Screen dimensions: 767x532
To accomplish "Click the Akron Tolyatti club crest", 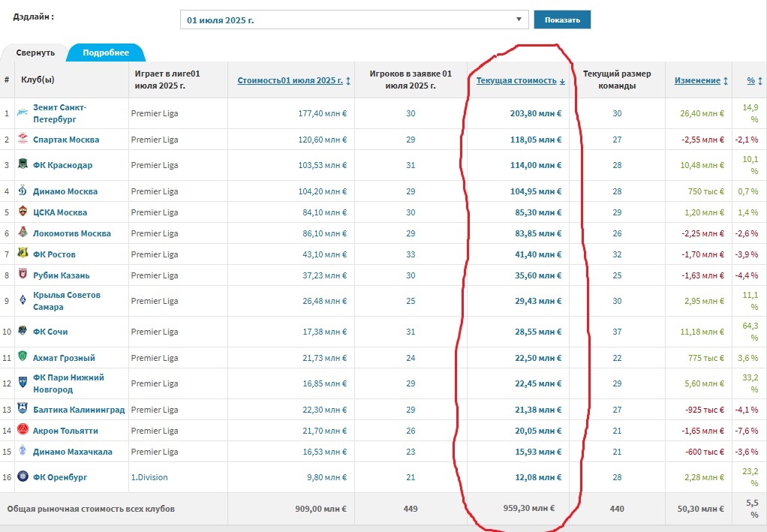I will point(23,429).
